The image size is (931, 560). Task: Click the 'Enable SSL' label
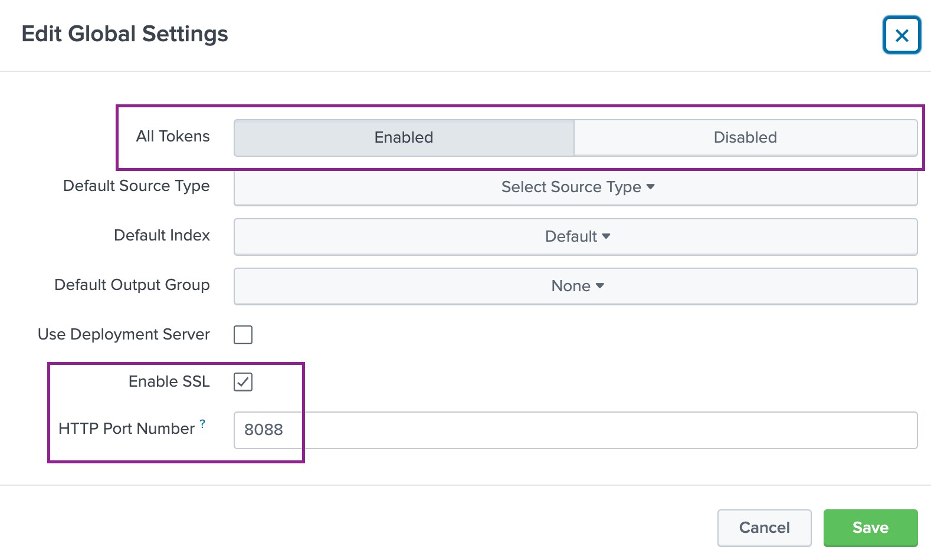click(169, 381)
